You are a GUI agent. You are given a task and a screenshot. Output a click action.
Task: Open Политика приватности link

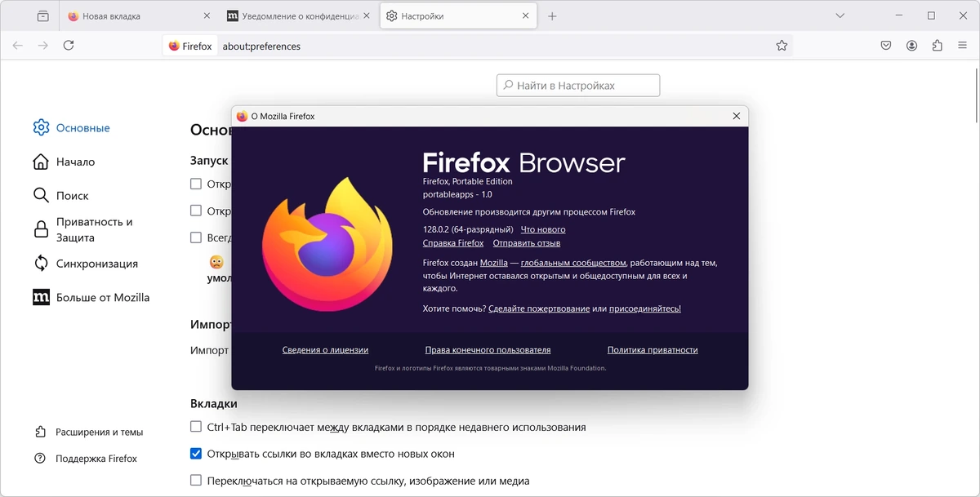tap(653, 349)
